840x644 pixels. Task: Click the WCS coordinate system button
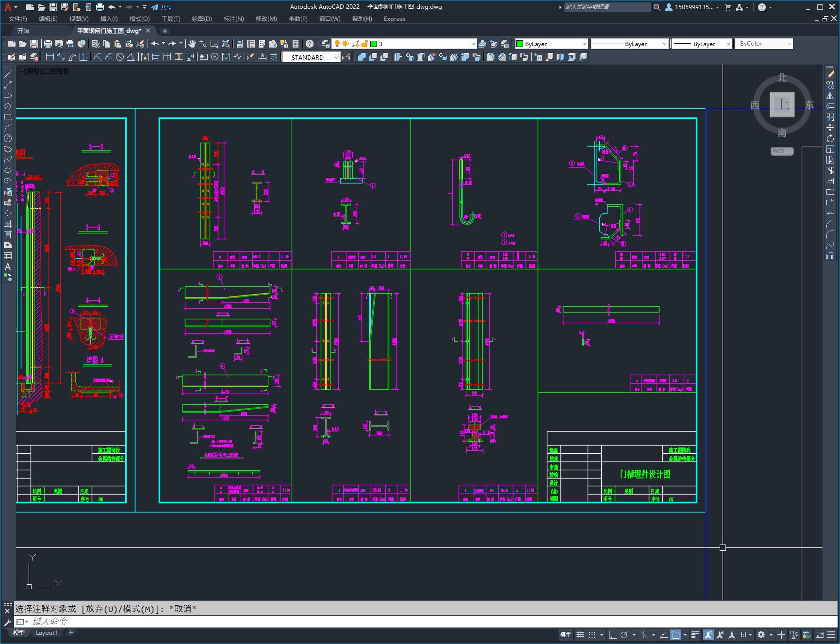(x=781, y=151)
